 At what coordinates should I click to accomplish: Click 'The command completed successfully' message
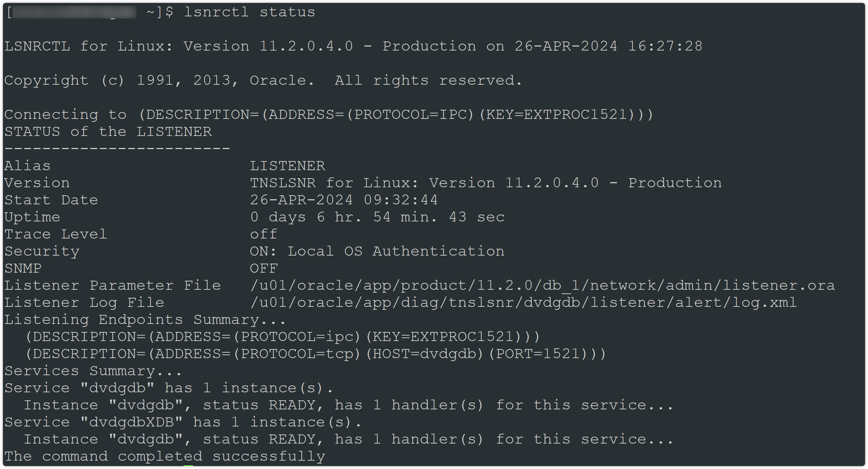point(165,456)
